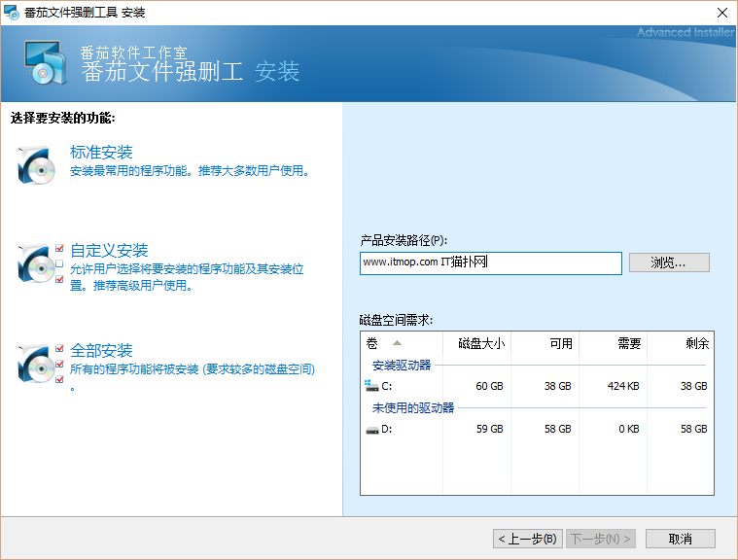Select the 全部安装 option title
Screen dimensions: 738x560
pos(101,351)
